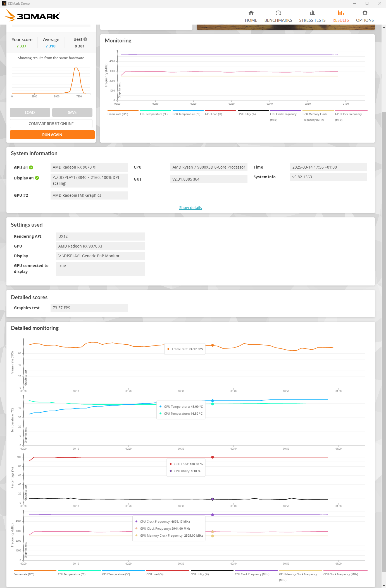Toggle Frame rate (FPS) legend in Monitoring
This screenshot has width=386, height=588.
point(123,112)
